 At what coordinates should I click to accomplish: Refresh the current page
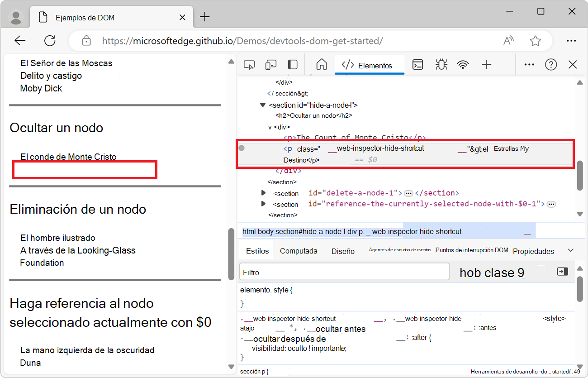(50, 41)
